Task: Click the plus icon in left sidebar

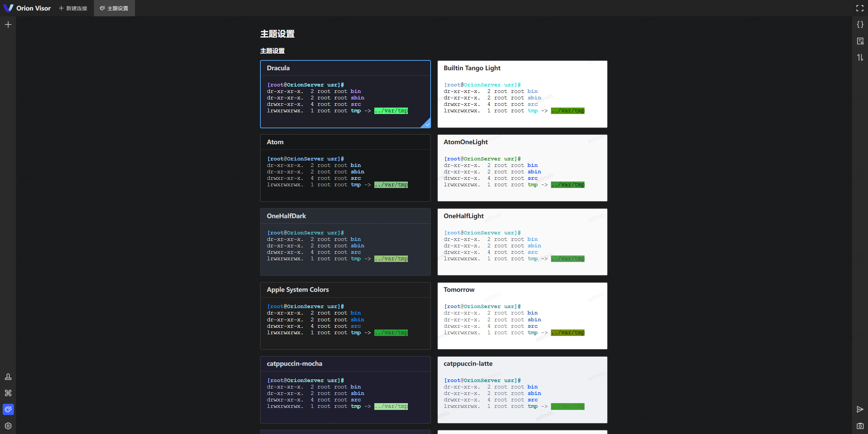Action: (x=8, y=24)
